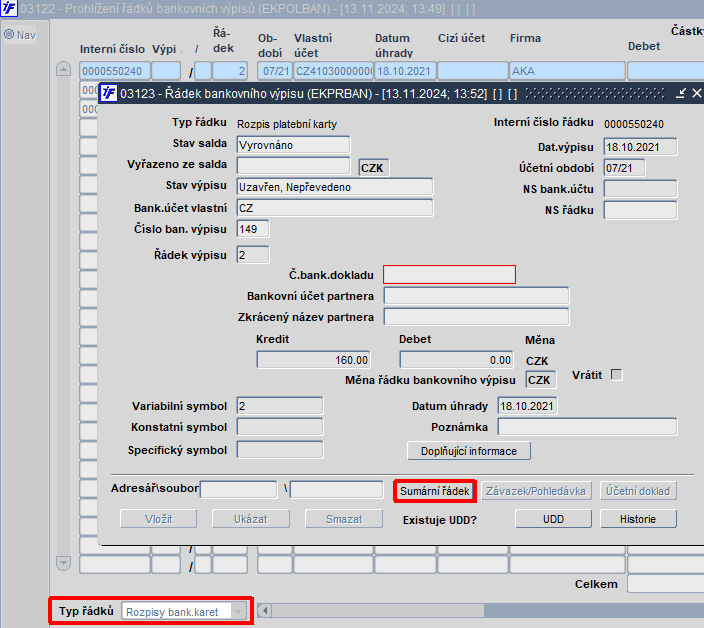Click the scroll-up arrow beside the row list
The image size is (704, 628).
63,69
